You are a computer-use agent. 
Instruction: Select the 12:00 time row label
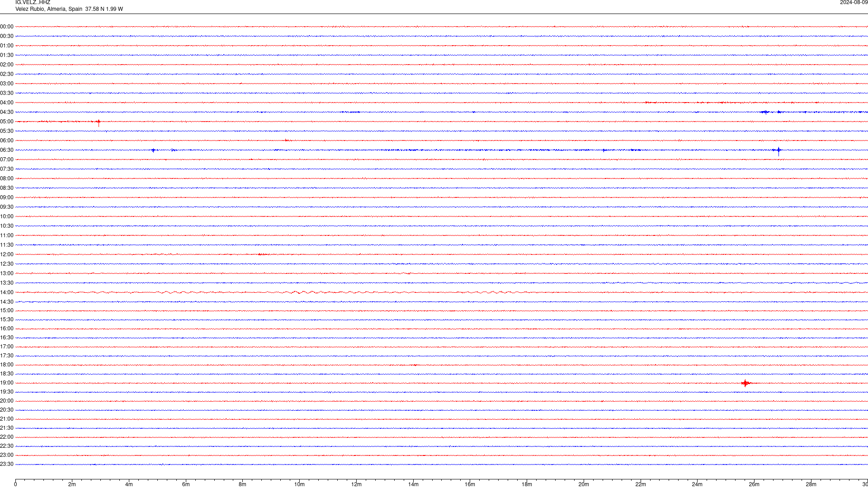point(7,254)
